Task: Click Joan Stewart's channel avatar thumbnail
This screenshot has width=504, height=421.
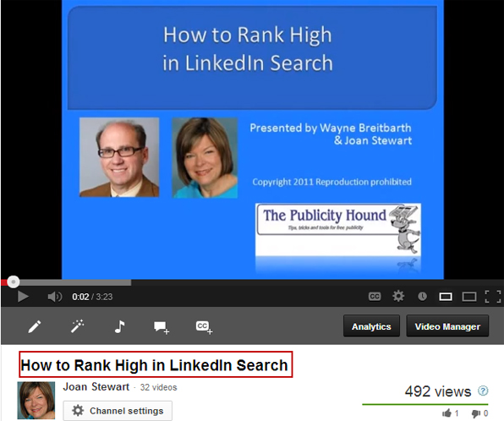Action: (x=36, y=401)
